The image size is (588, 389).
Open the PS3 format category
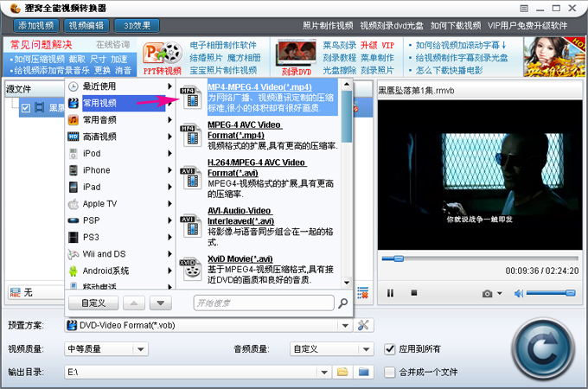click(x=119, y=237)
